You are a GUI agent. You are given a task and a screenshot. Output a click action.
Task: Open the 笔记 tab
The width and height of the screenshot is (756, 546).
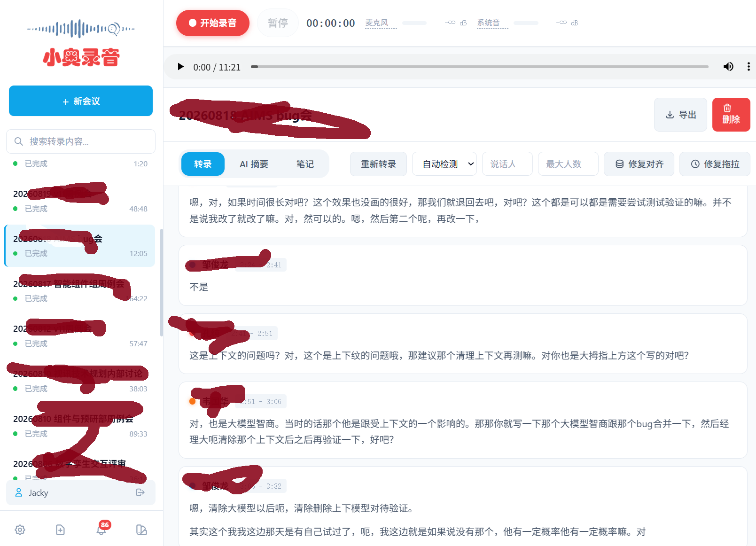(x=305, y=164)
